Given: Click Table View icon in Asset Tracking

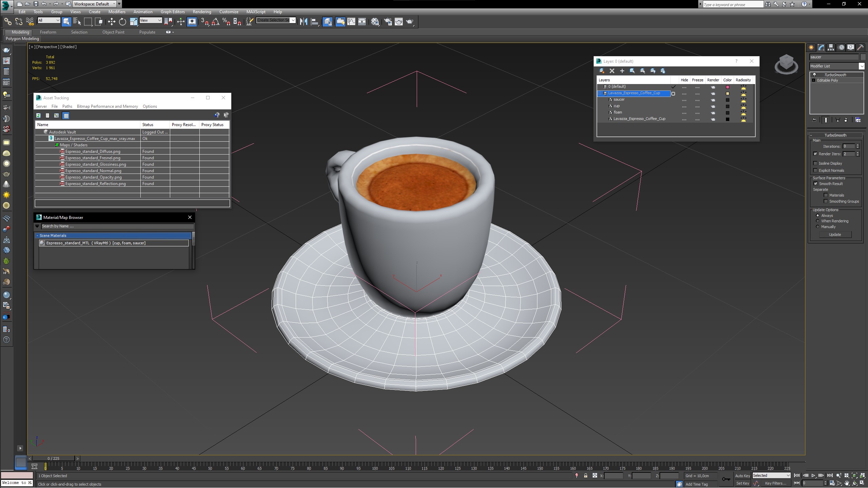Looking at the screenshot, I should (x=66, y=116).
